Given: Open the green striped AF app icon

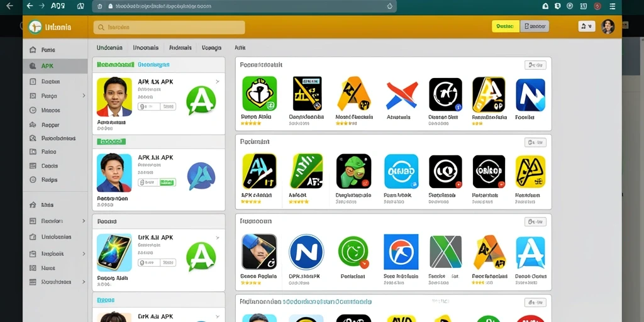Looking at the screenshot, I should point(306,171).
